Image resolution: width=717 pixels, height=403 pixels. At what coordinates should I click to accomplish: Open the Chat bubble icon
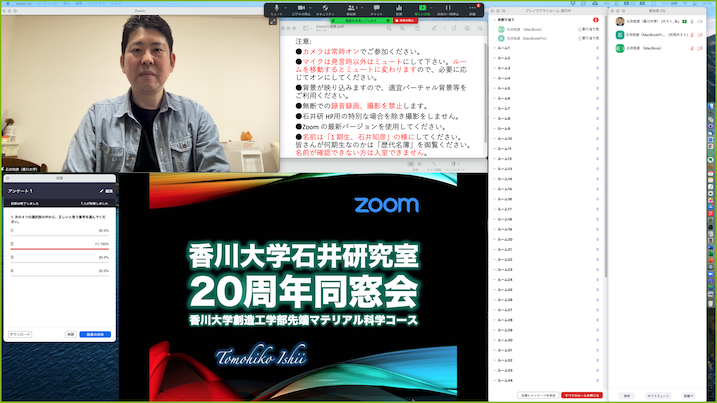[376, 9]
